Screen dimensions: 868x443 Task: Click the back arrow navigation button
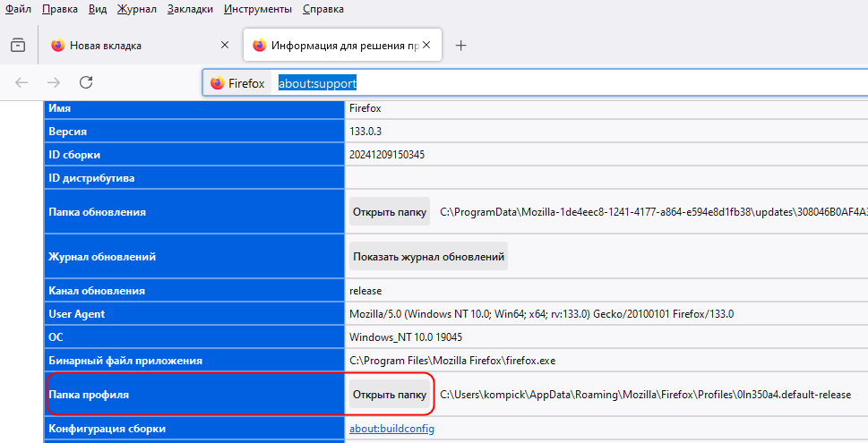tap(21, 82)
